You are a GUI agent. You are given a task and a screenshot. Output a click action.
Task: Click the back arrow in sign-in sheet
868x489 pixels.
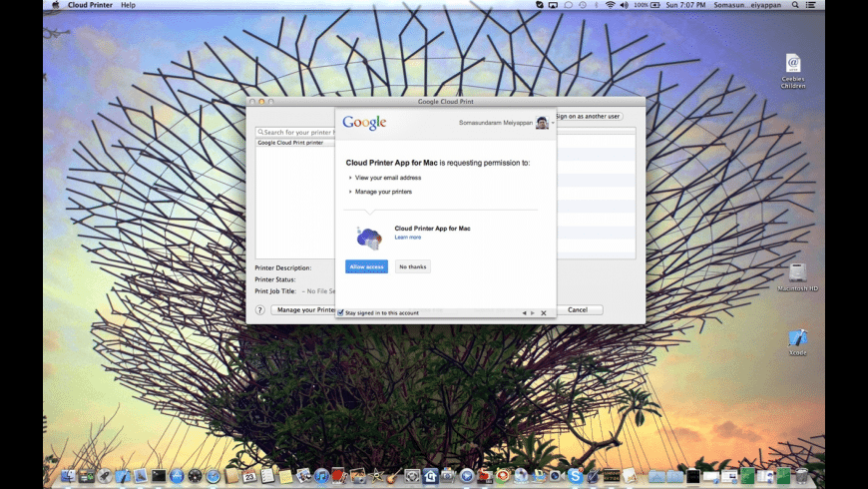pos(524,313)
